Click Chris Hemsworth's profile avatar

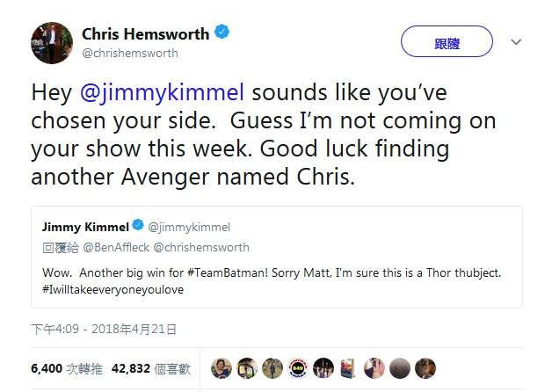51,42
